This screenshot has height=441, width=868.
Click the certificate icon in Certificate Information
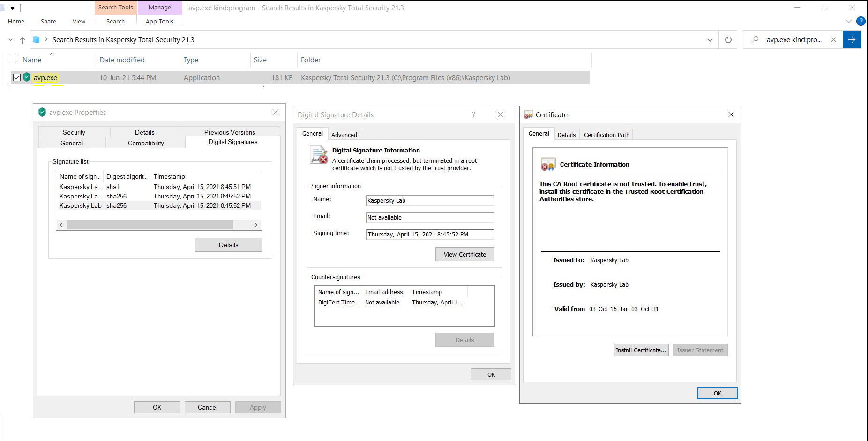click(x=548, y=165)
